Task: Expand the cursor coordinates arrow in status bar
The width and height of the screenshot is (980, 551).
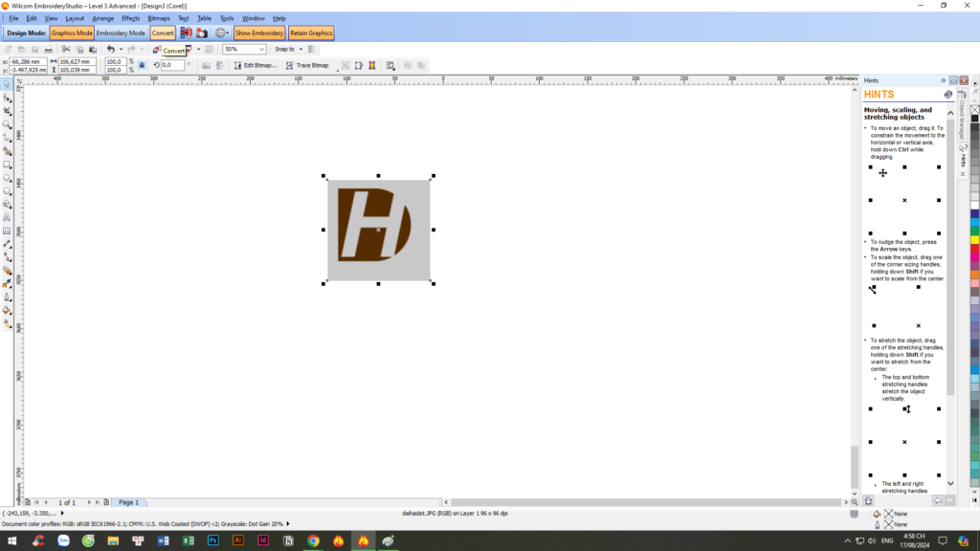Action: [62, 514]
